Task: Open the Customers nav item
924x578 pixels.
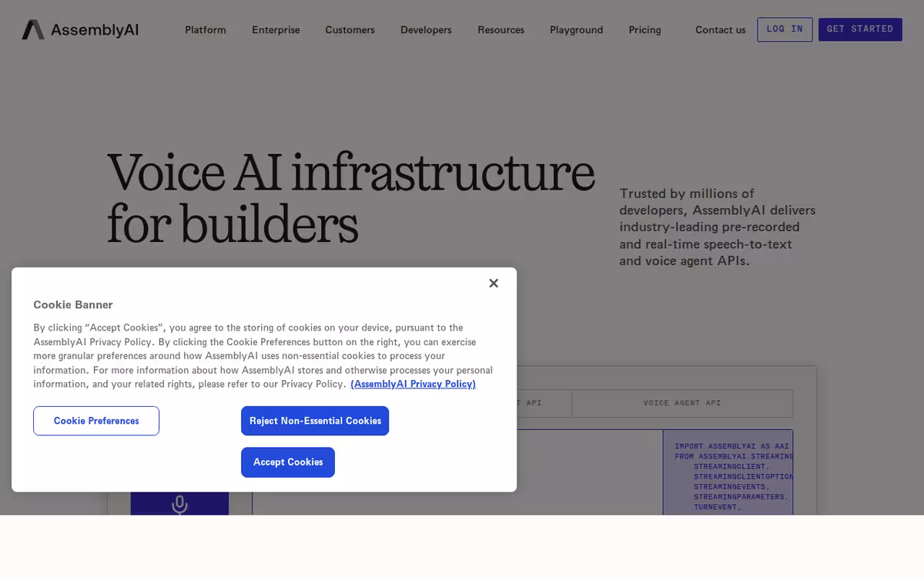Action: click(x=350, y=30)
